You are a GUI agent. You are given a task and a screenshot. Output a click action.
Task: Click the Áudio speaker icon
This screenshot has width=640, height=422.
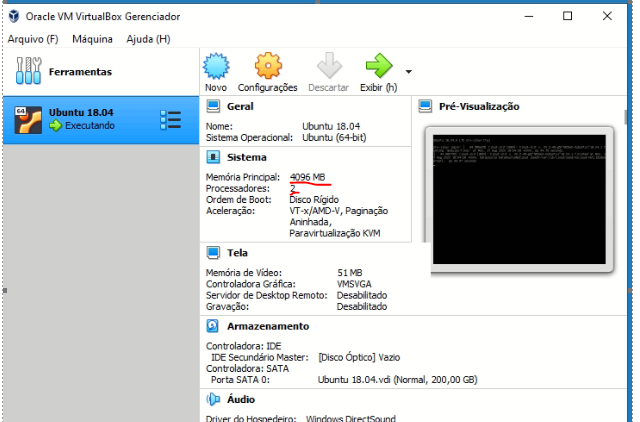point(213,399)
